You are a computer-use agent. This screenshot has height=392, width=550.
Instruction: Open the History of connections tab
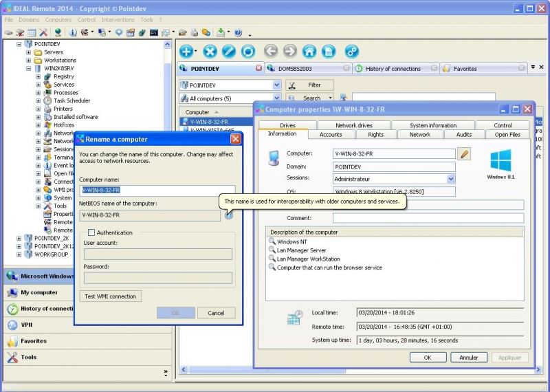(393, 69)
